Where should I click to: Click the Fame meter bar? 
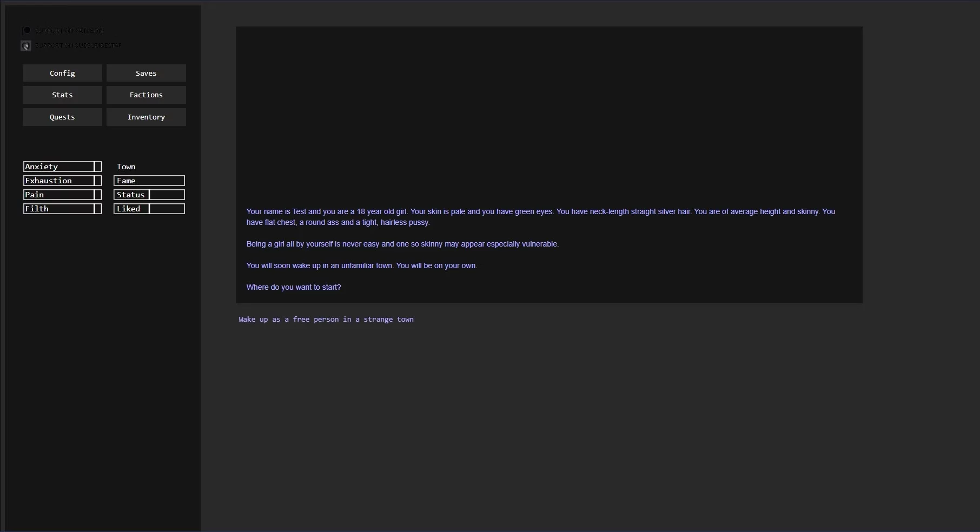tap(149, 181)
